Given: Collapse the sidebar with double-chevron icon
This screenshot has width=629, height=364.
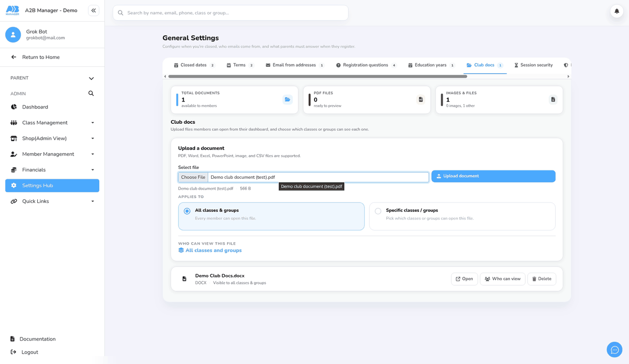Looking at the screenshot, I should click(x=93, y=10).
